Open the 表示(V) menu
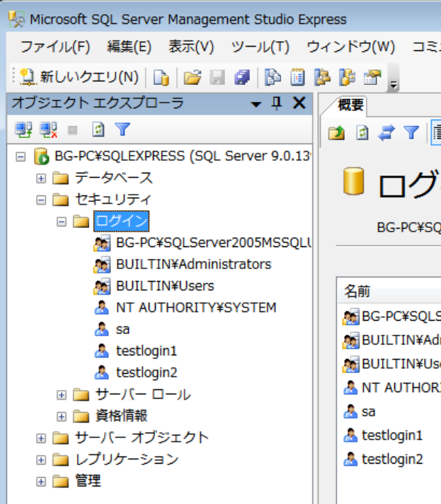 tap(191, 47)
